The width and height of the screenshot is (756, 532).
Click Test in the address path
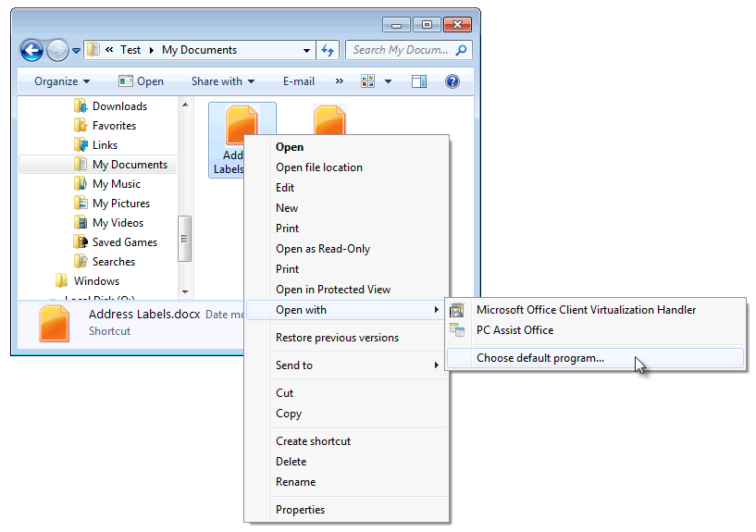tap(130, 50)
